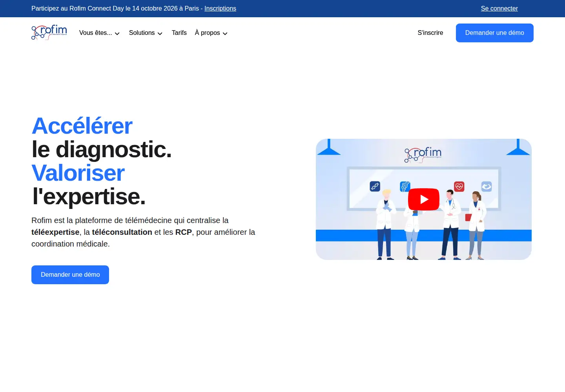Open the À propos dropdown
The image size is (565, 392).
(x=211, y=33)
